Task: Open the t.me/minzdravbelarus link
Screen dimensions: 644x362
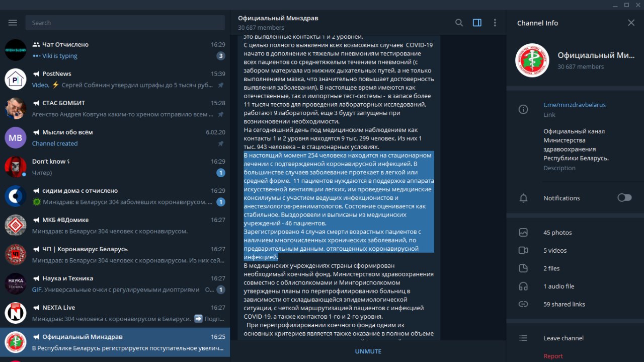Action: (x=575, y=105)
